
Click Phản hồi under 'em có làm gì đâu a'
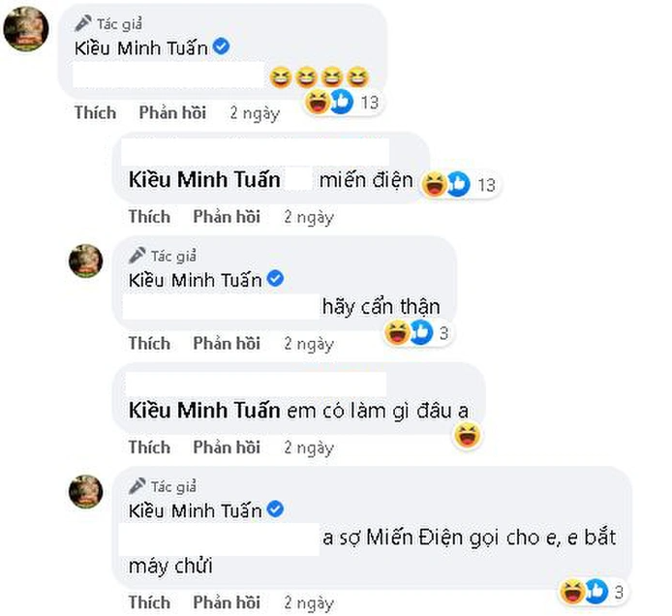(x=227, y=447)
